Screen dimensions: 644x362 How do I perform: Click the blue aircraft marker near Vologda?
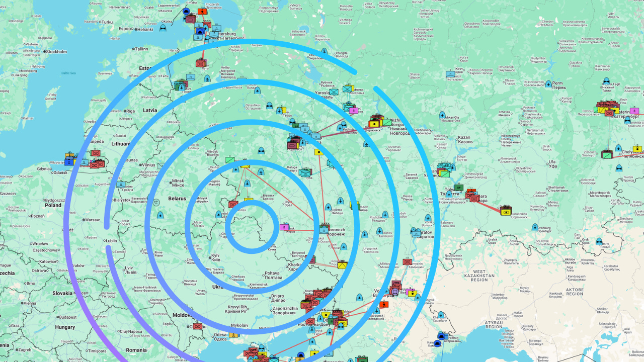[x=325, y=52]
